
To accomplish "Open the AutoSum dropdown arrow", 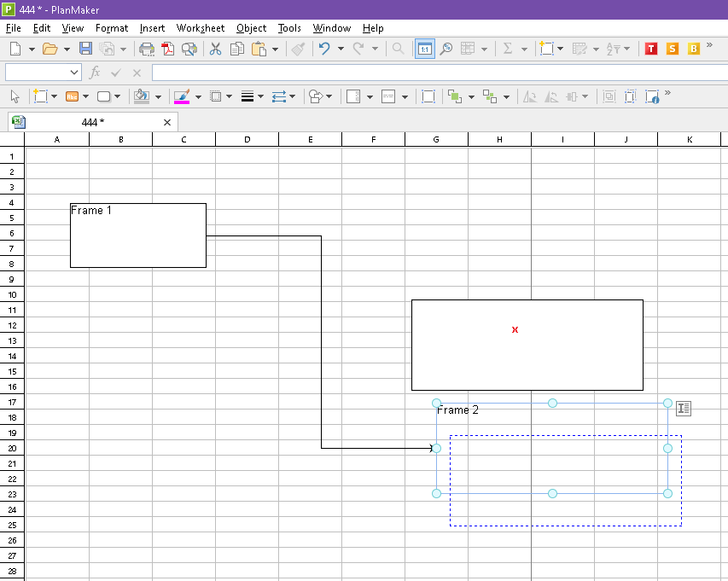I will point(524,49).
